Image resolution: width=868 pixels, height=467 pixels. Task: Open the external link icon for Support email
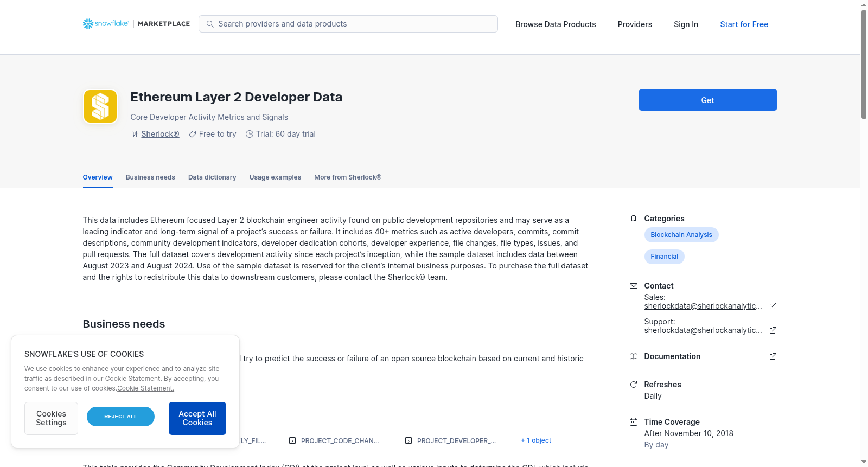(x=773, y=330)
